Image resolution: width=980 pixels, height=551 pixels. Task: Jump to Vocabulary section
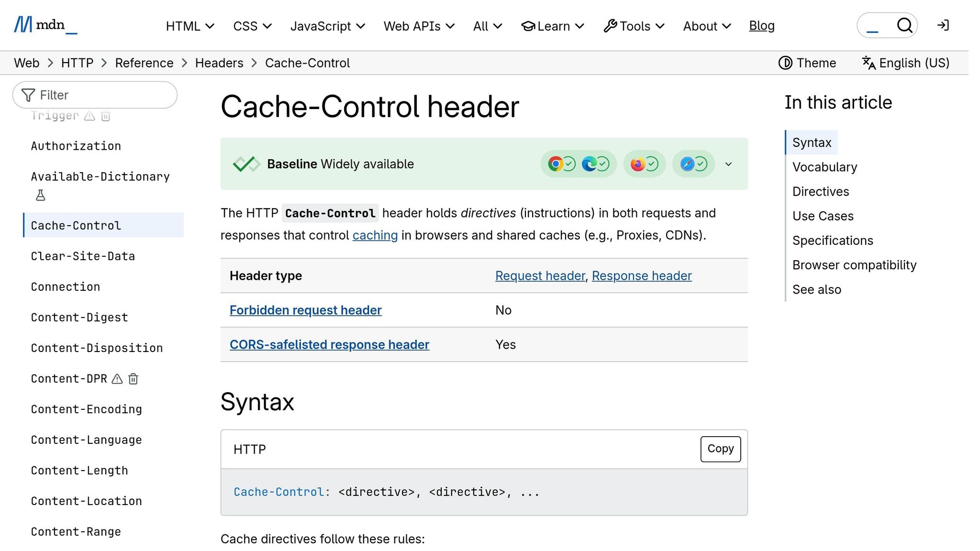(824, 167)
